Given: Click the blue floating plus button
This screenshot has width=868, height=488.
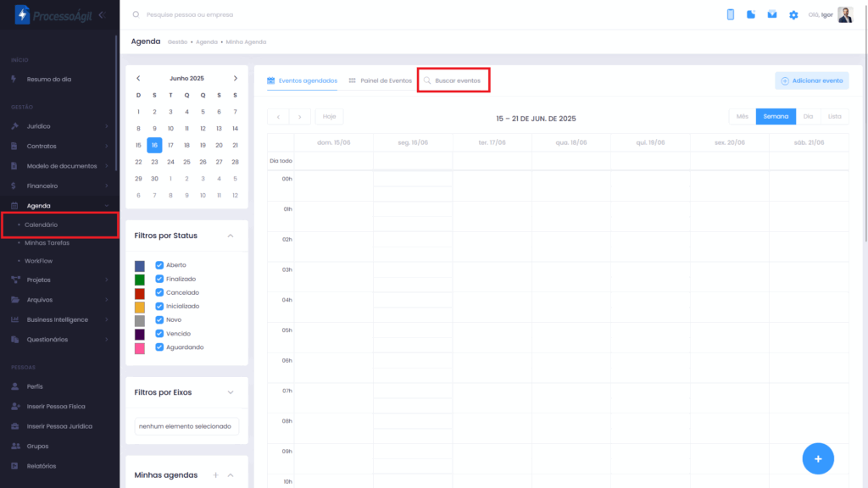Looking at the screenshot, I should [x=817, y=458].
